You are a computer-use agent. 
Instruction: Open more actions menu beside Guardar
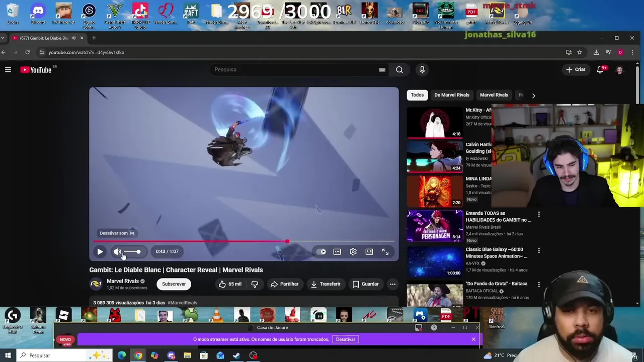pos(392,284)
